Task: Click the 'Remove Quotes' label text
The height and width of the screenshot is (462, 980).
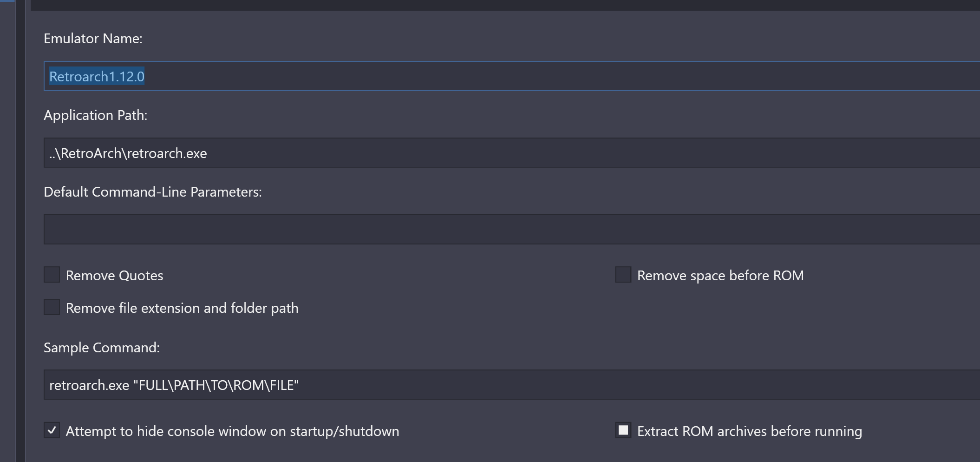Action: pyautogui.click(x=114, y=276)
